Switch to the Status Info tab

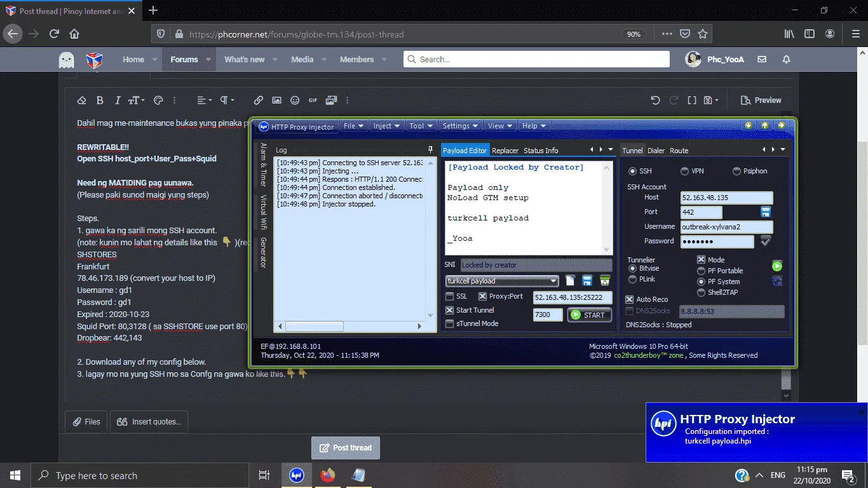coord(541,151)
